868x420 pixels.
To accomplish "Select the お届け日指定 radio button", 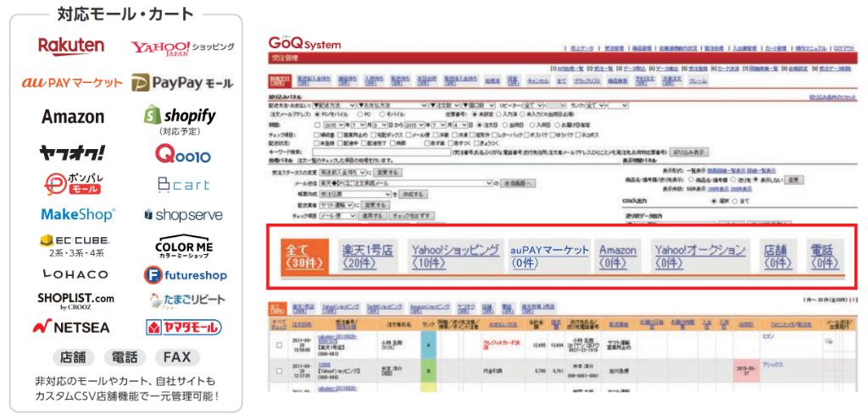I will tap(558, 125).
